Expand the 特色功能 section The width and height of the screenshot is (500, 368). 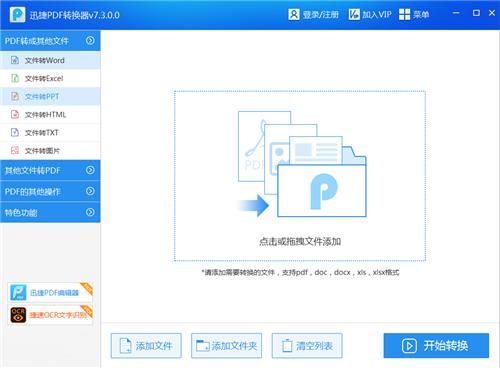coord(50,212)
